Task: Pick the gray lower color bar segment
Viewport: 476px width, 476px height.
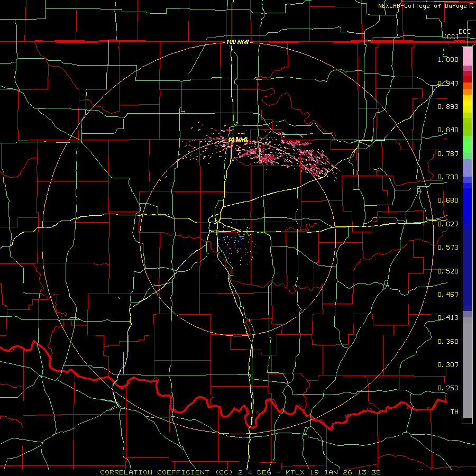Action: [467, 368]
